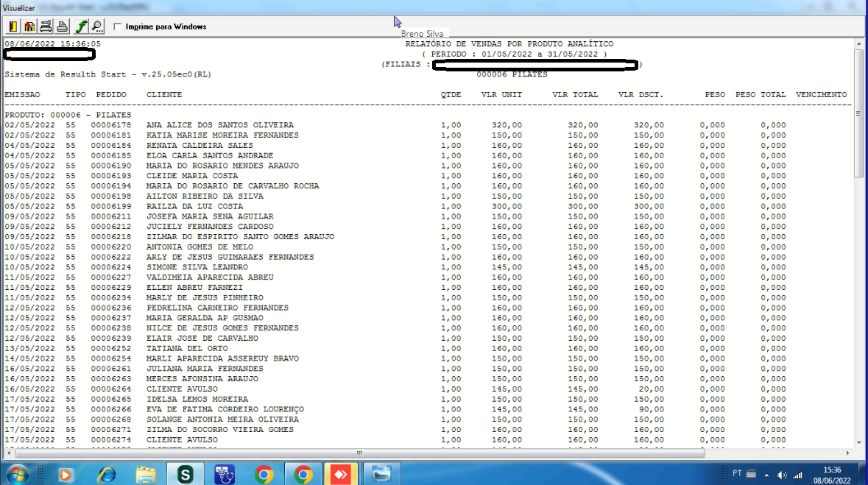The image size is (868, 485).
Task: Click the exit door icon in toolbar
Action: (13, 26)
